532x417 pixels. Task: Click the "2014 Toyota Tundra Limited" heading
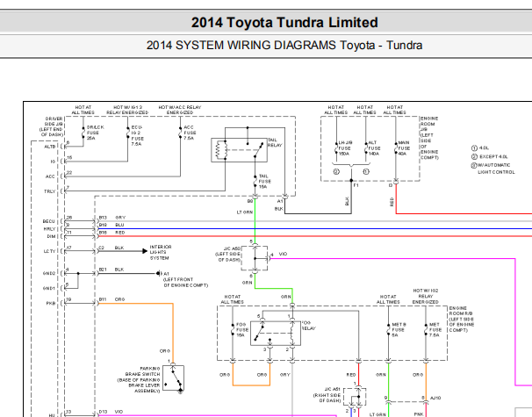coord(284,23)
